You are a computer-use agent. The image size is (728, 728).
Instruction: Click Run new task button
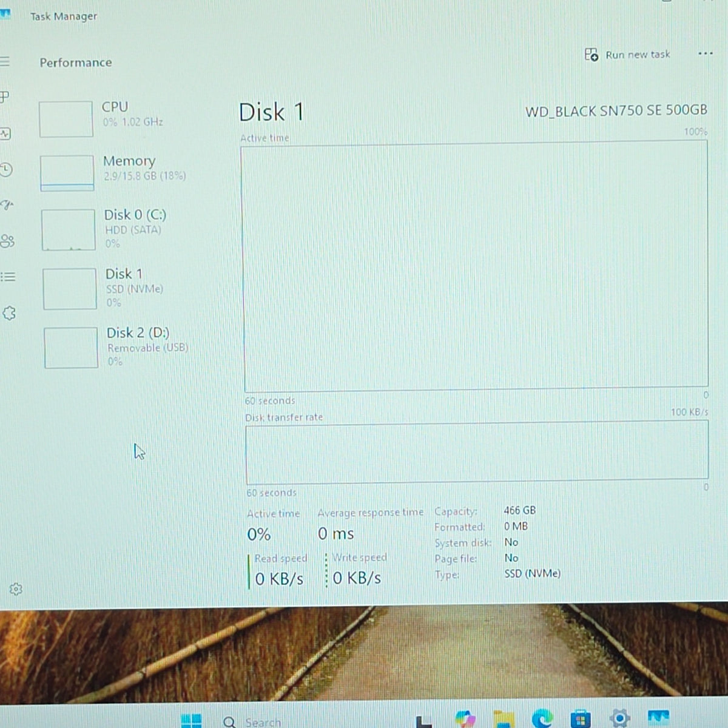point(627,55)
